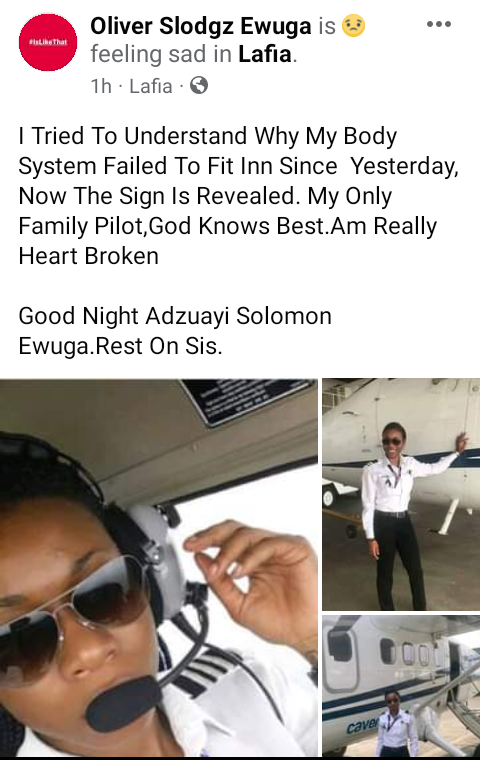This screenshot has width=480, height=760.
Task: Open the red #ItsLikeThat profile avatar
Action: pos(48,42)
